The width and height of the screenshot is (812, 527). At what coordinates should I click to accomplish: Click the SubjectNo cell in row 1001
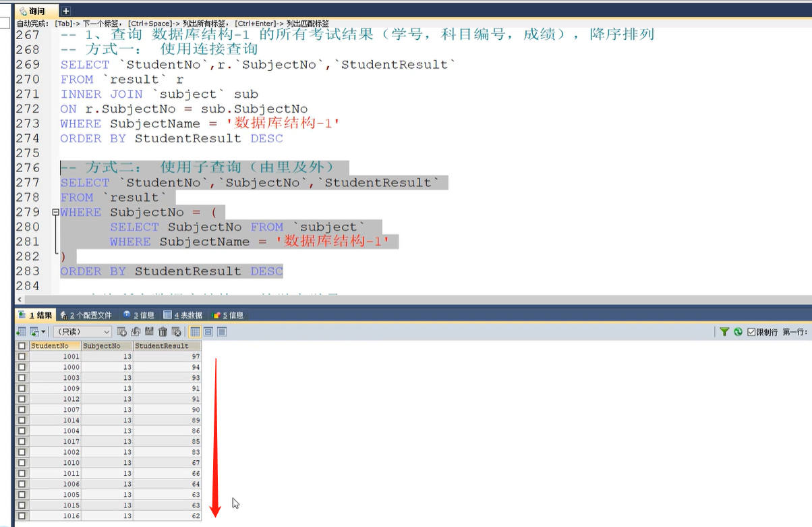coord(107,356)
